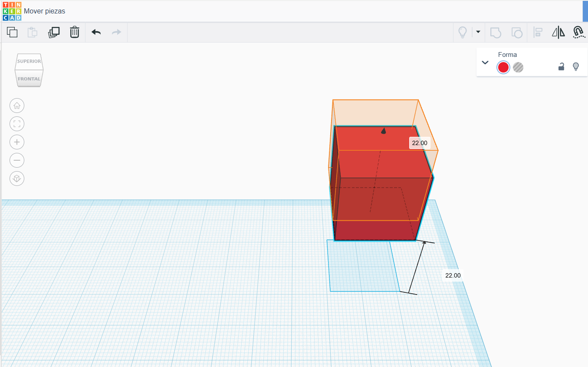
Task: Select the red solid color swatch
Action: point(503,67)
